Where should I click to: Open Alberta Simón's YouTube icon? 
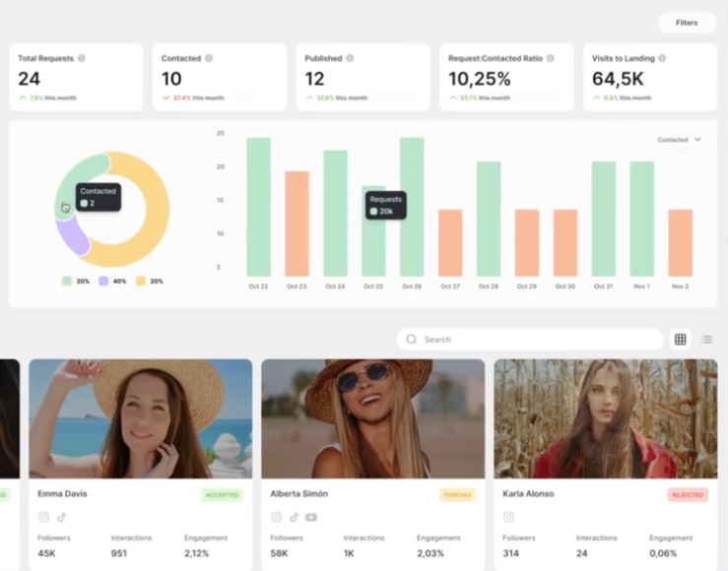coord(311,517)
